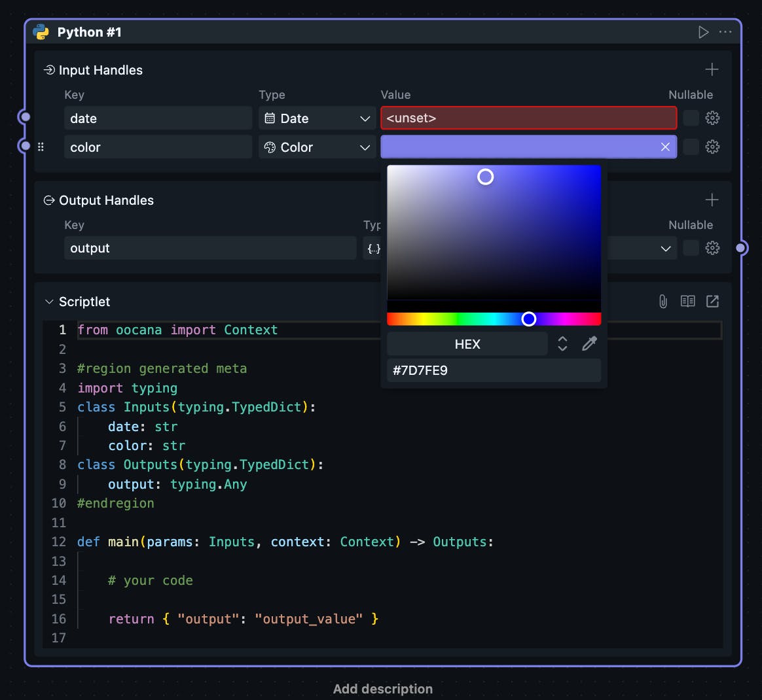
Task: Select the HEX format field
Action: [x=467, y=344]
